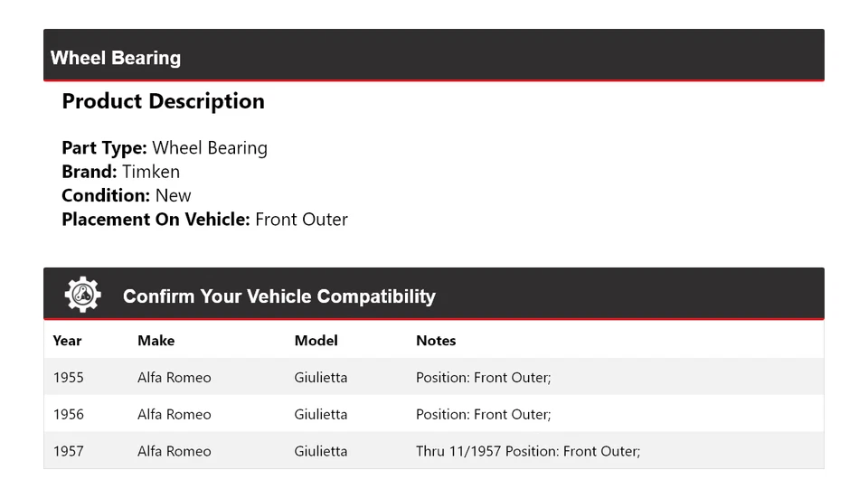Click the Notes column header
The height and width of the screenshot is (498, 868).
pyautogui.click(x=436, y=341)
